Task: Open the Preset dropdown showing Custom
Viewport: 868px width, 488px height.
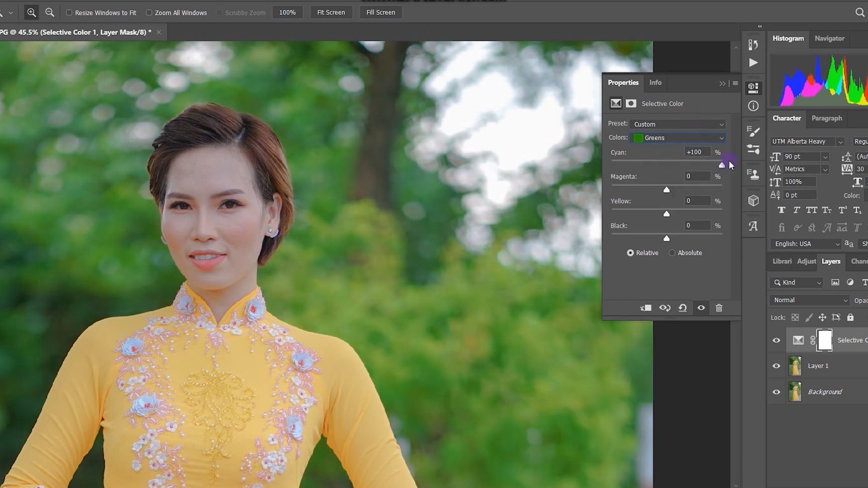Action: point(678,125)
